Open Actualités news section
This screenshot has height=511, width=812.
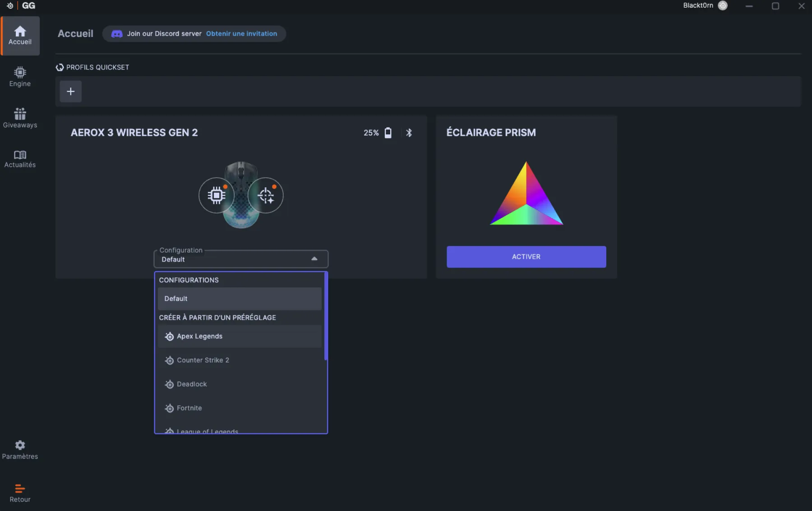point(20,159)
